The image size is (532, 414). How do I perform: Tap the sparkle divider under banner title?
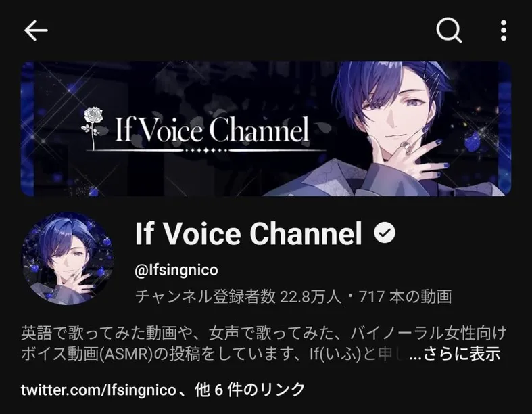206,150
